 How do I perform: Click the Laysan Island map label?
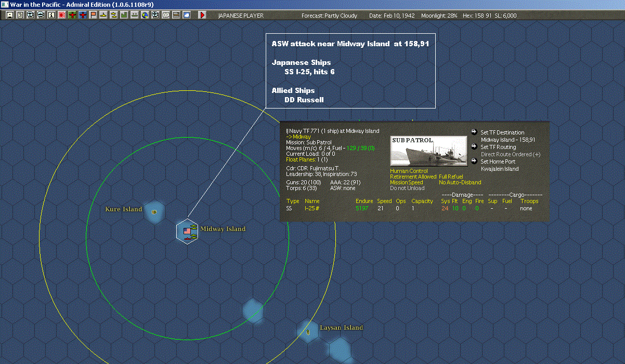coord(341,328)
